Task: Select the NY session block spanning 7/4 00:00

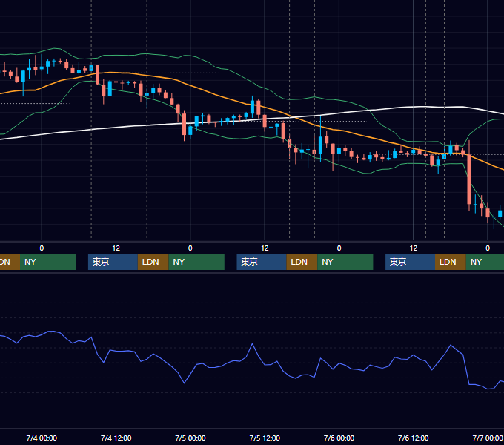Action: coord(47,262)
